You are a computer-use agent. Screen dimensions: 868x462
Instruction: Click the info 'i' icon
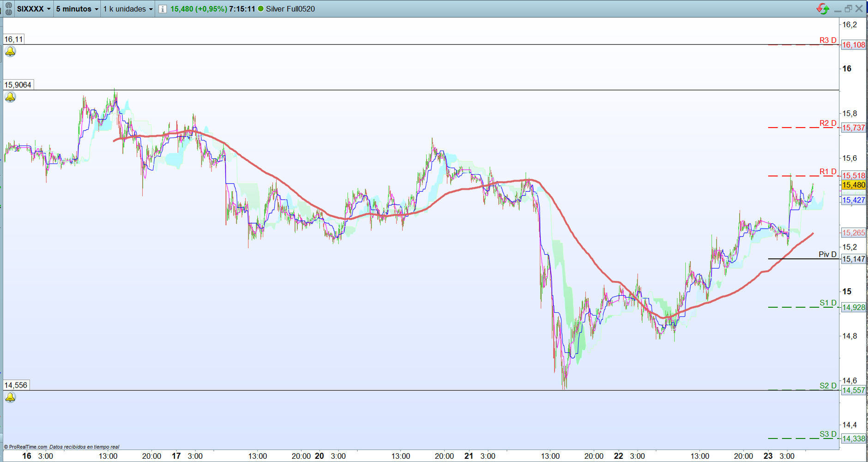click(x=163, y=9)
